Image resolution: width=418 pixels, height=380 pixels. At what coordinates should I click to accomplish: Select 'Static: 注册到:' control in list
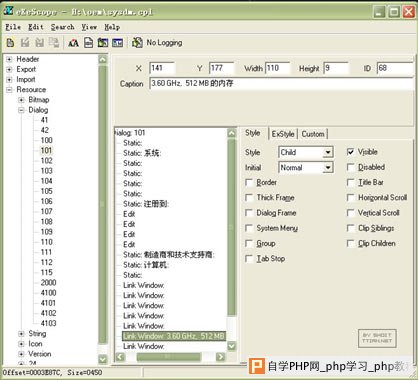coord(146,204)
